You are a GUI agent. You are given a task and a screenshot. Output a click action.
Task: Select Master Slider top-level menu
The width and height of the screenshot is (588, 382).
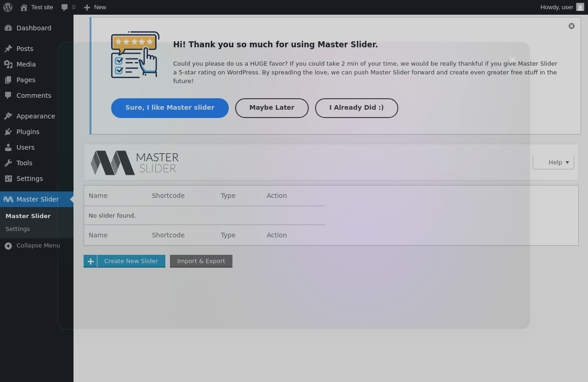click(37, 199)
